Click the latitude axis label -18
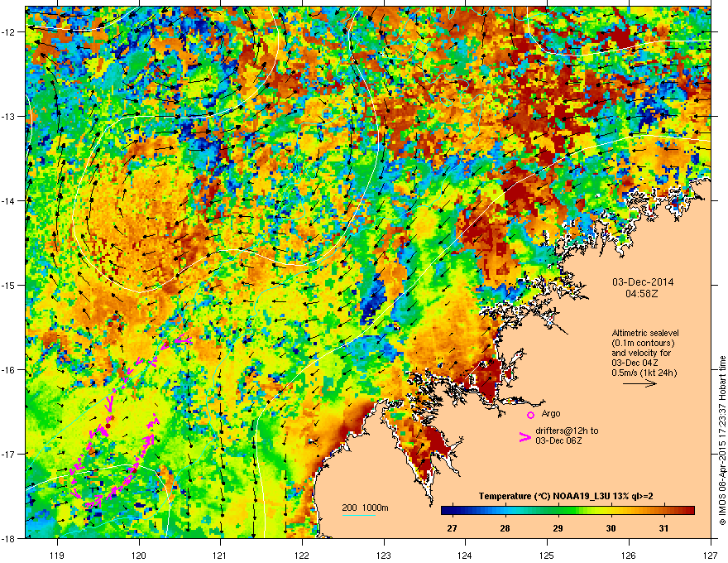The height and width of the screenshot is (563, 728). (8, 538)
